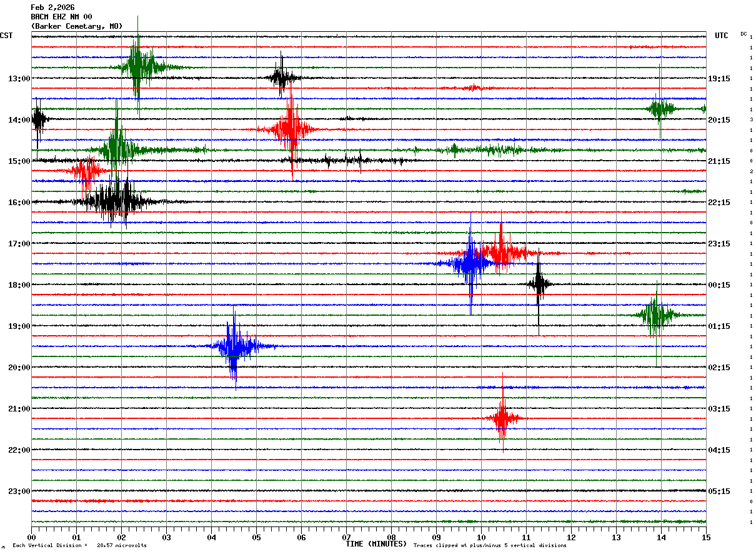Select the 19:00 CST time marker
The width and height of the screenshot is (756, 554).
(19, 326)
